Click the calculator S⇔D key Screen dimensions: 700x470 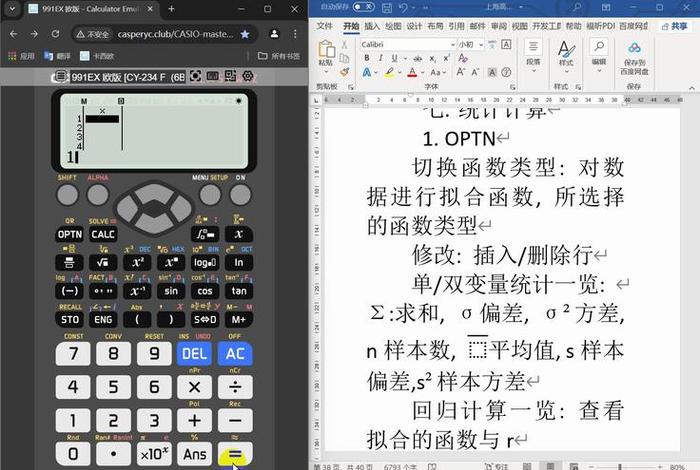click(205, 319)
